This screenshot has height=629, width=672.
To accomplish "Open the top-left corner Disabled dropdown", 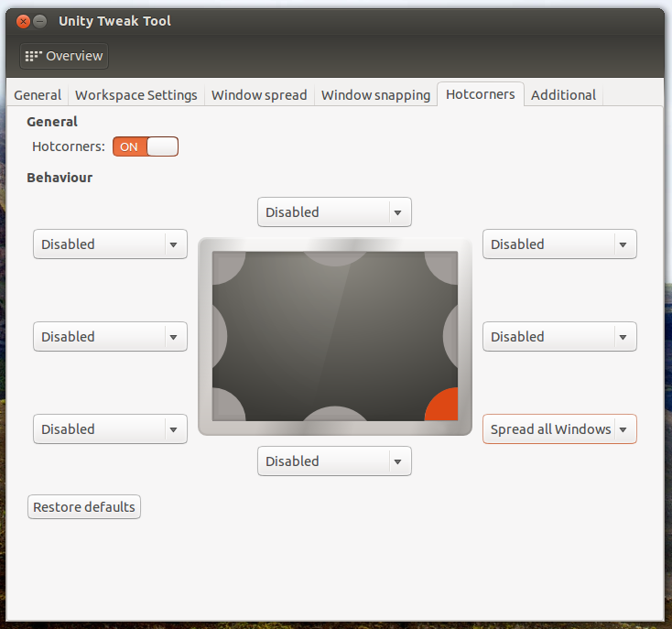I will click(x=110, y=244).
